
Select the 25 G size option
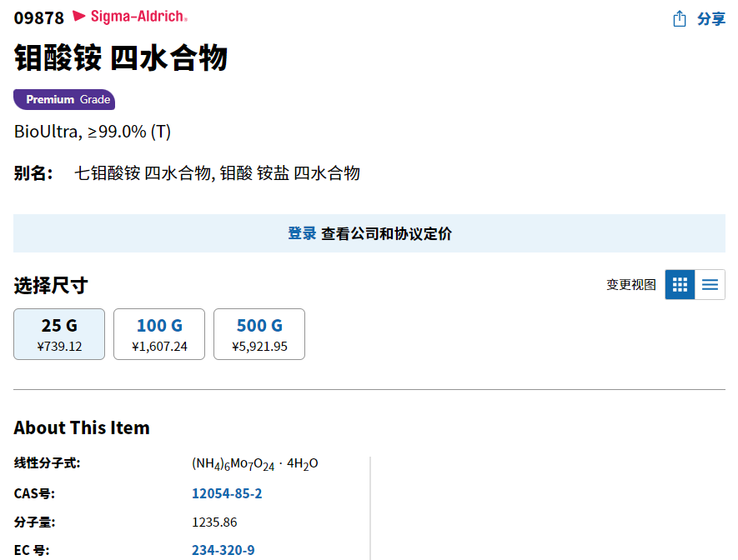tap(59, 334)
